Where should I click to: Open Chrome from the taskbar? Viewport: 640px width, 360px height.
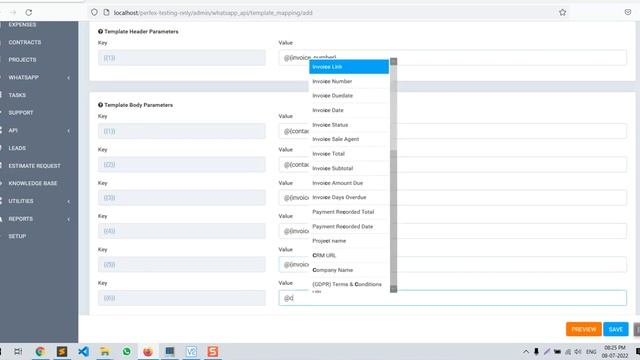(x=40, y=351)
